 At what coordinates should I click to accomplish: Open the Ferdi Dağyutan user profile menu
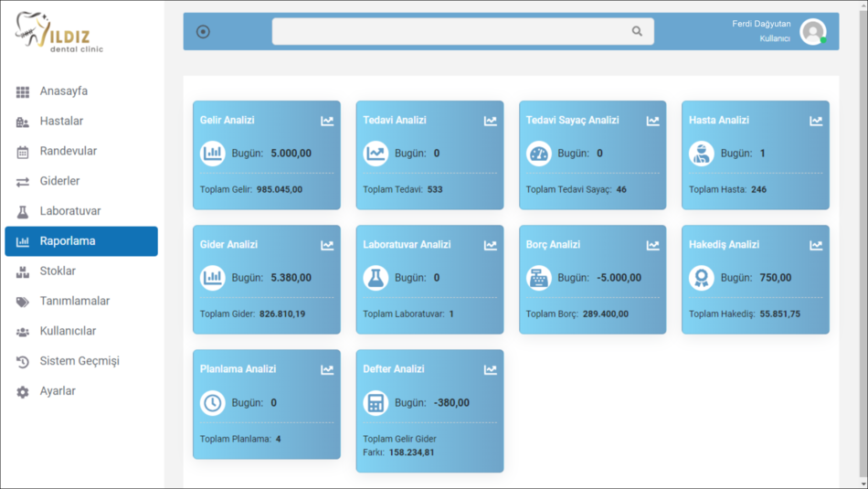coord(812,32)
